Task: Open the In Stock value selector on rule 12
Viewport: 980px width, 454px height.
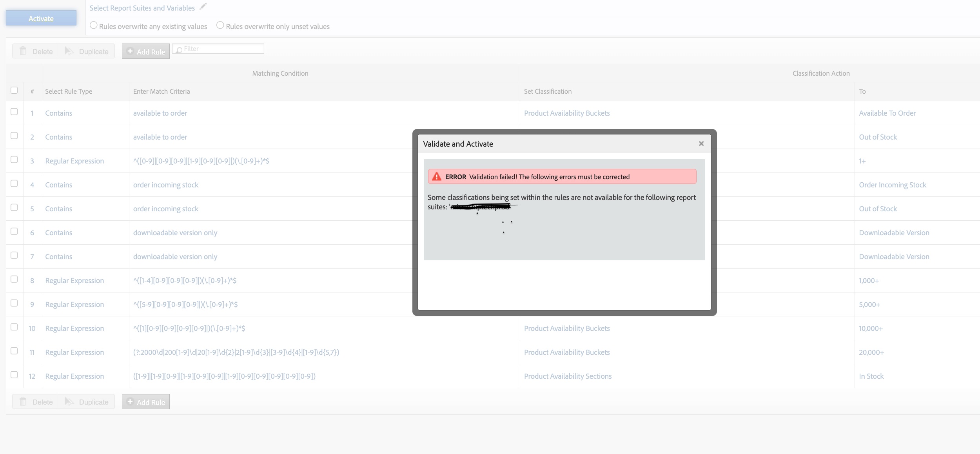Action: point(871,376)
